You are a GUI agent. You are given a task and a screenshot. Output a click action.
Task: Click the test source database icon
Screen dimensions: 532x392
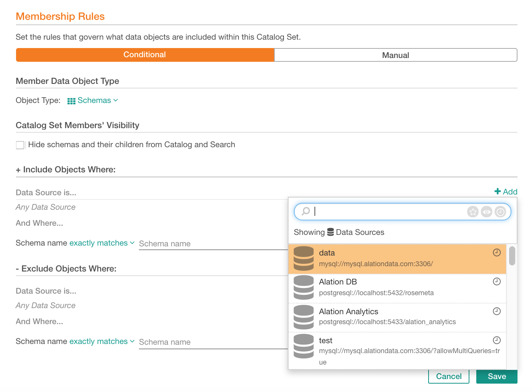[x=304, y=346]
